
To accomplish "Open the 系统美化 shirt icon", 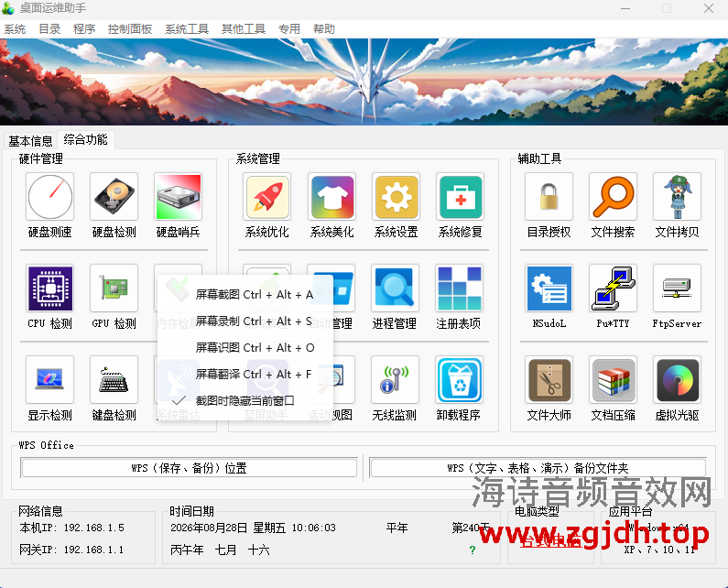I will click(331, 197).
